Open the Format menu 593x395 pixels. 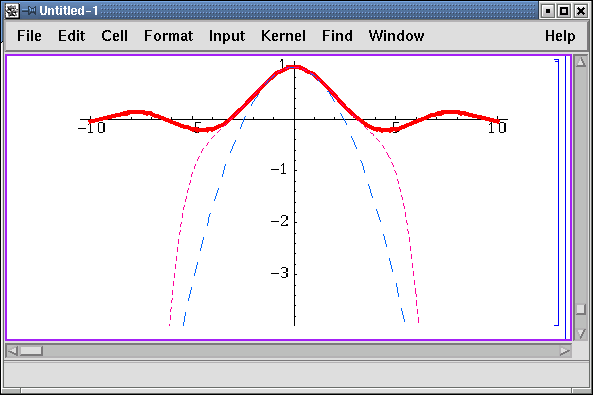168,36
